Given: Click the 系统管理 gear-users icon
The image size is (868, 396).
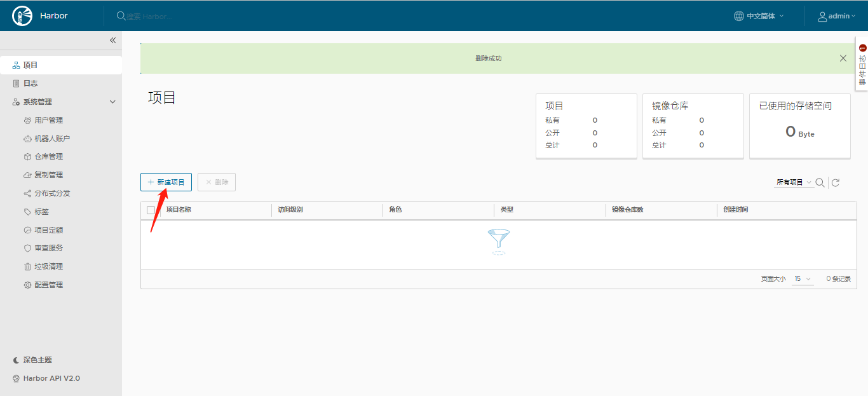Looking at the screenshot, I should tap(17, 102).
